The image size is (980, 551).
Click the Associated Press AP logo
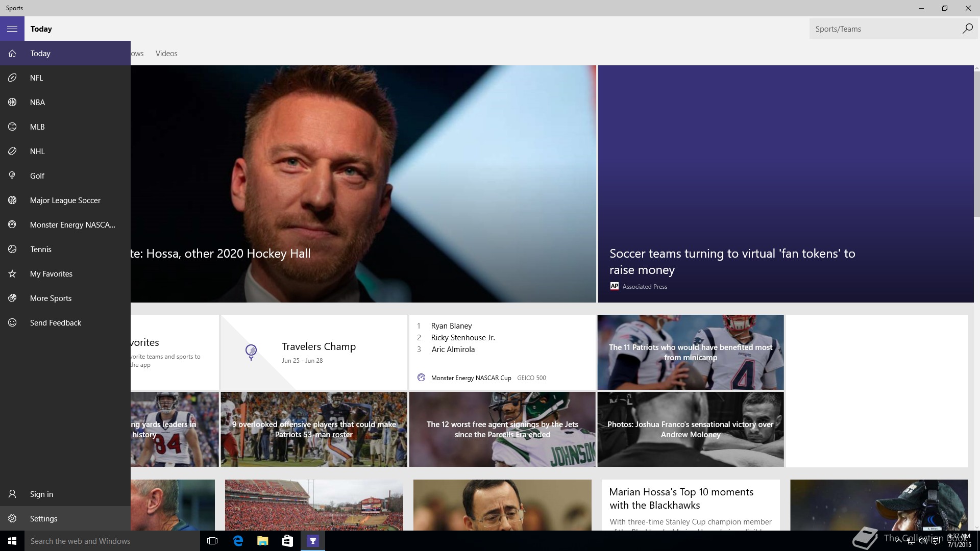click(615, 286)
